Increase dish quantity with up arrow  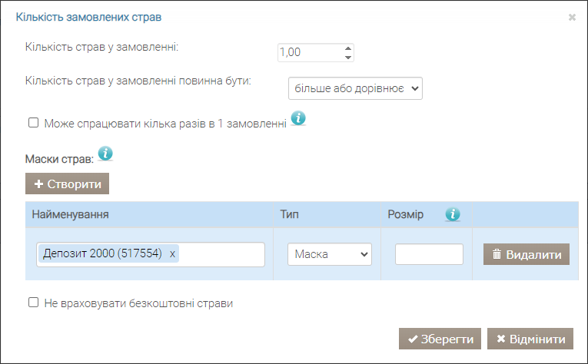point(348,48)
